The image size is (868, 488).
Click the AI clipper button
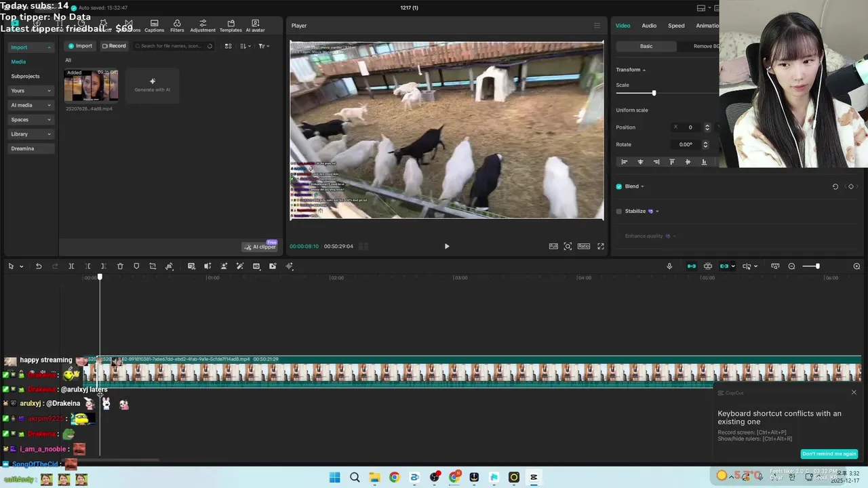[x=260, y=247]
